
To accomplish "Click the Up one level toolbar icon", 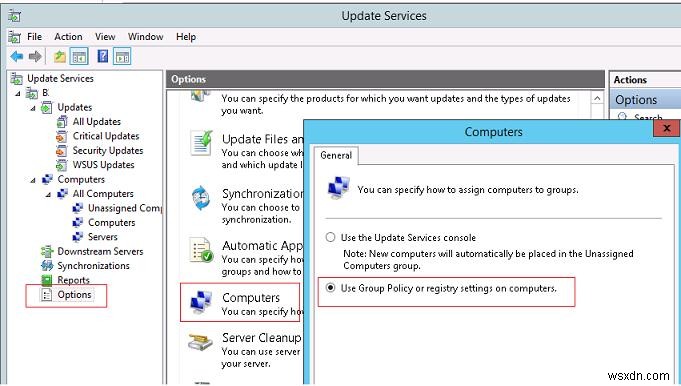I will 60,56.
